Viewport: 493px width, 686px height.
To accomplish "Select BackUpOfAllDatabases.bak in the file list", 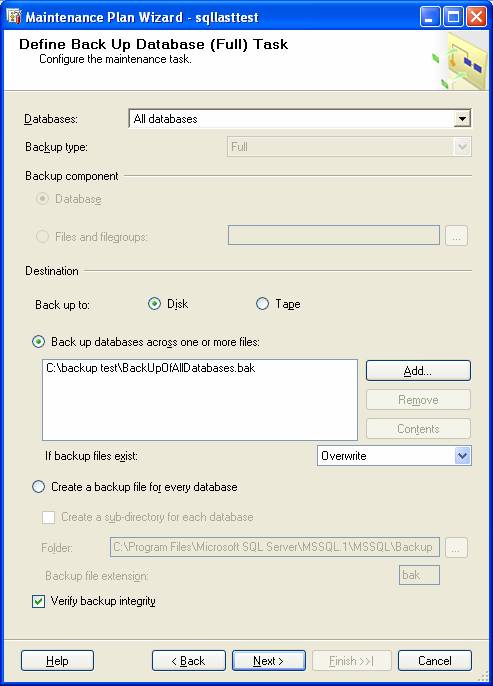I will 150,368.
